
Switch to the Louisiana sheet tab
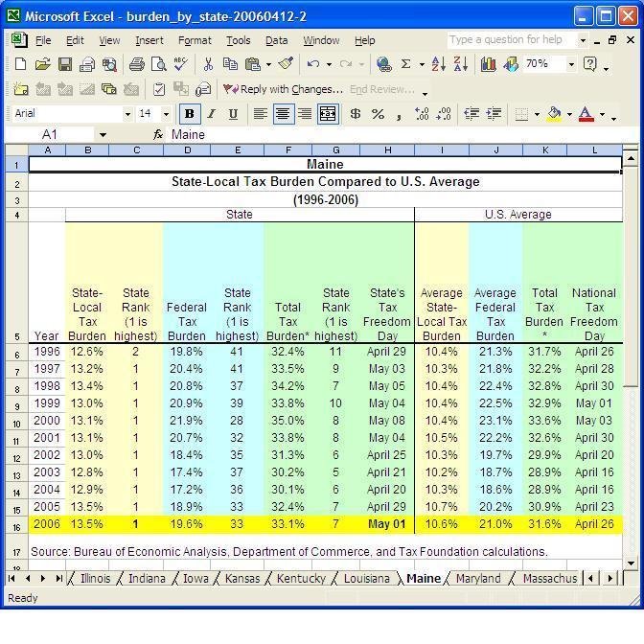point(366,578)
